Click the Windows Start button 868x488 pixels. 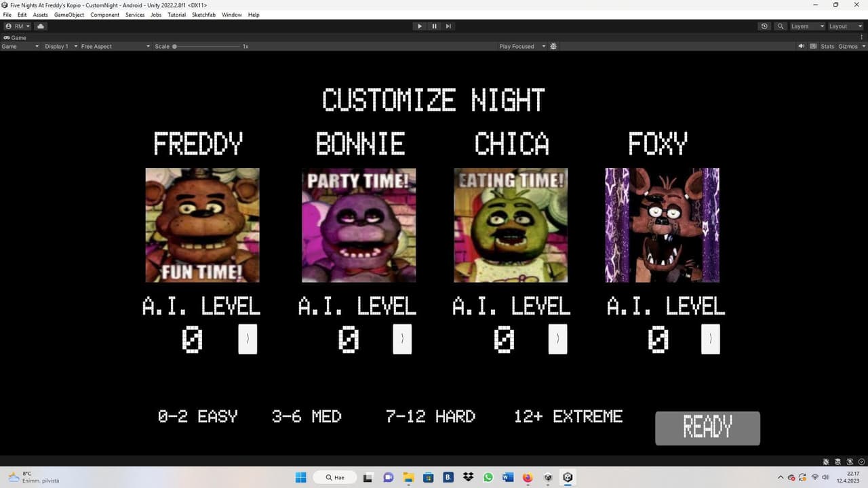tap(301, 477)
